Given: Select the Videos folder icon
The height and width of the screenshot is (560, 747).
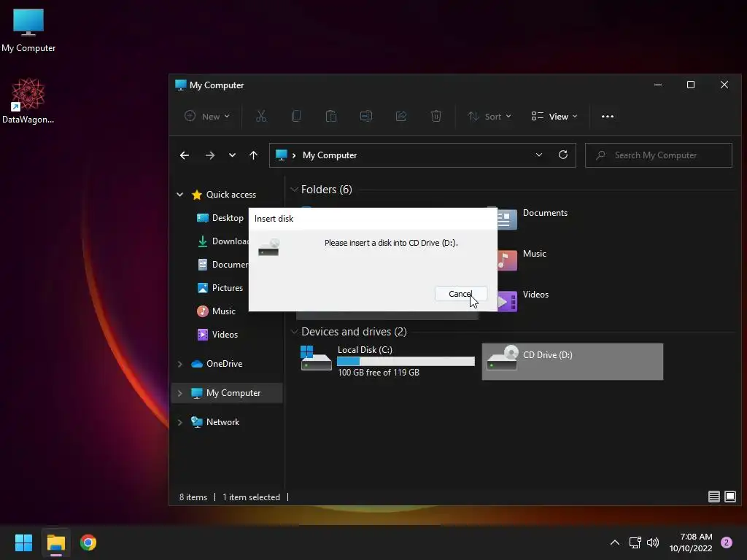Looking at the screenshot, I should tap(507, 301).
